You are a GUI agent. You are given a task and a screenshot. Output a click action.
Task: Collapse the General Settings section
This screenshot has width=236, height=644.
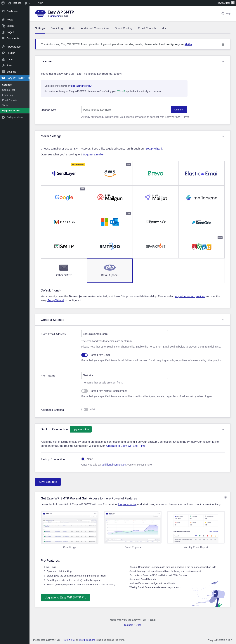tap(223, 320)
